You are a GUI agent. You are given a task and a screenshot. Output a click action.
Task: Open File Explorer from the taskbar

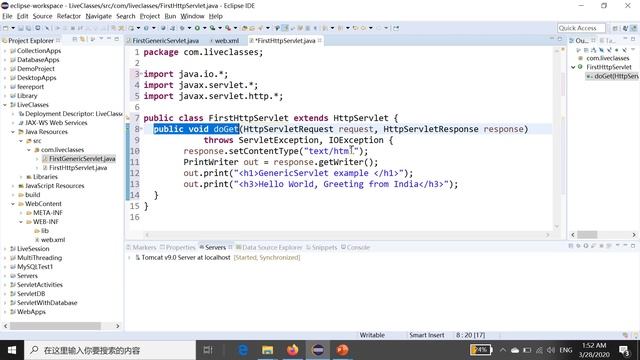[268, 350]
